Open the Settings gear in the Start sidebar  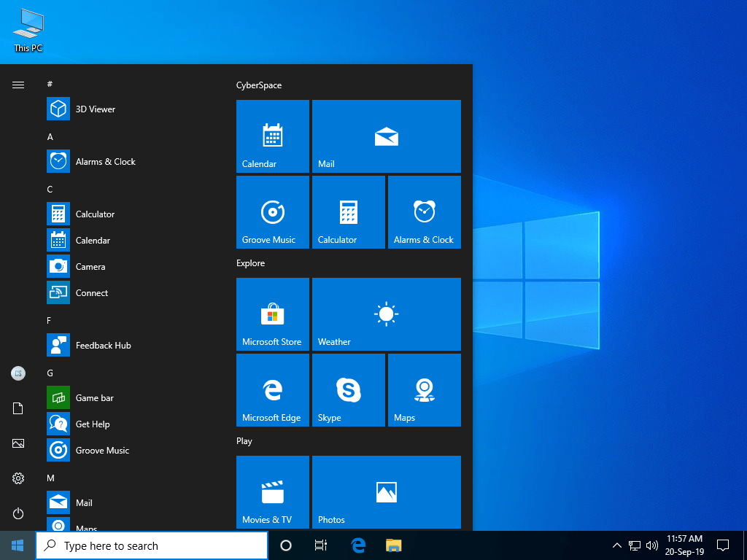click(x=18, y=478)
